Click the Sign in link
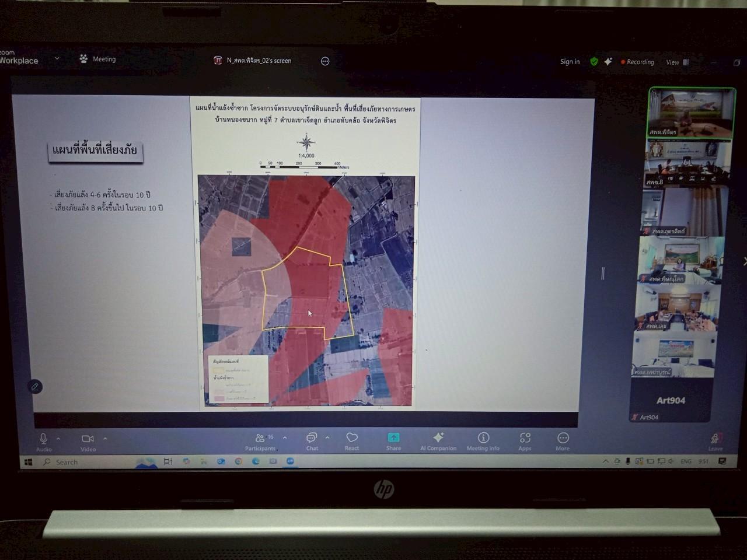747x560 pixels. [x=570, y=62]
